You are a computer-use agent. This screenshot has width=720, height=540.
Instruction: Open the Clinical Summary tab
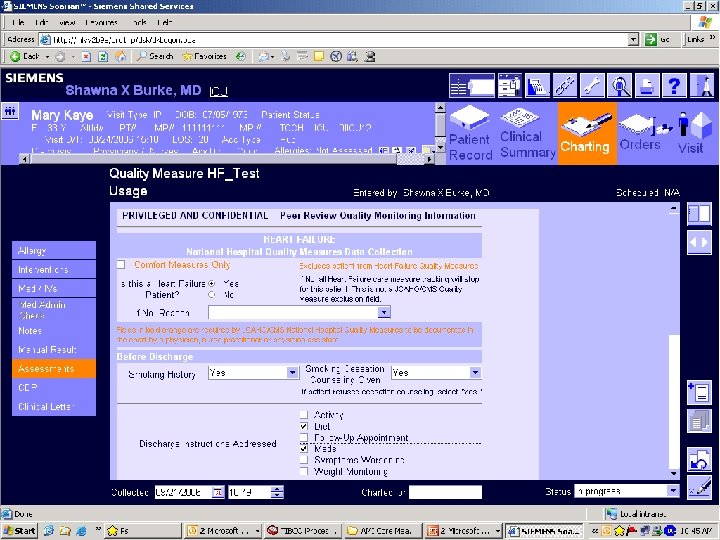tap(528, 134)
